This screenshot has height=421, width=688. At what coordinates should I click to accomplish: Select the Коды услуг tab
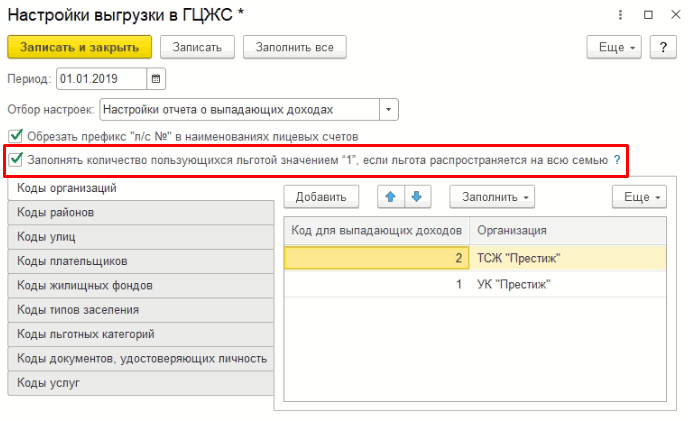click(140, 383)
